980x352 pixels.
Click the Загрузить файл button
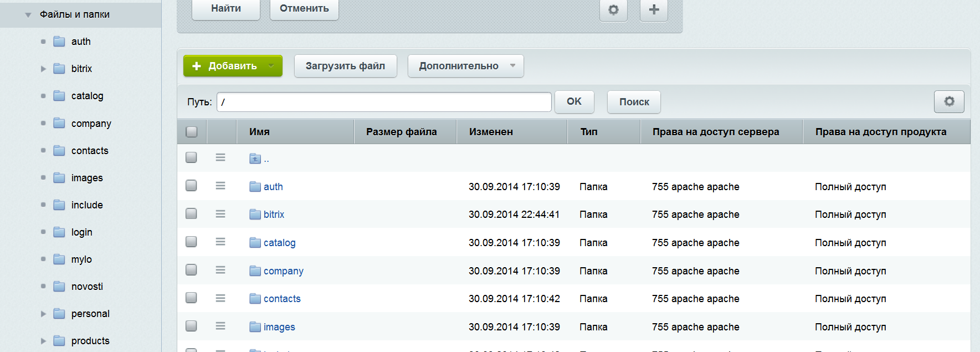345,66
